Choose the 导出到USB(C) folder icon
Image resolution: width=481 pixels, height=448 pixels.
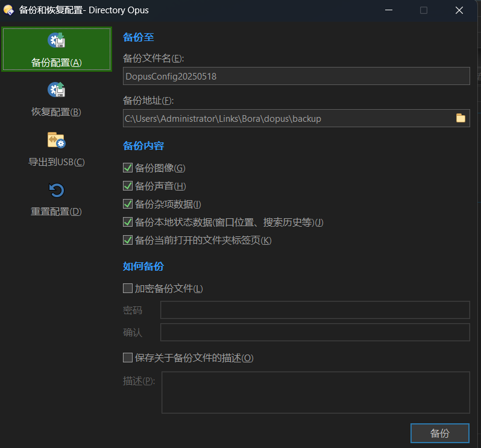(x=57, y=140)
